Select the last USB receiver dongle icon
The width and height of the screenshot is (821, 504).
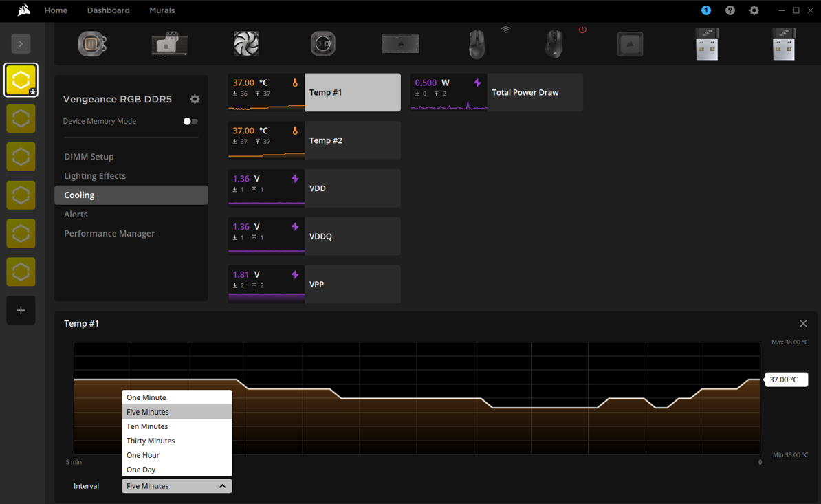784,44
